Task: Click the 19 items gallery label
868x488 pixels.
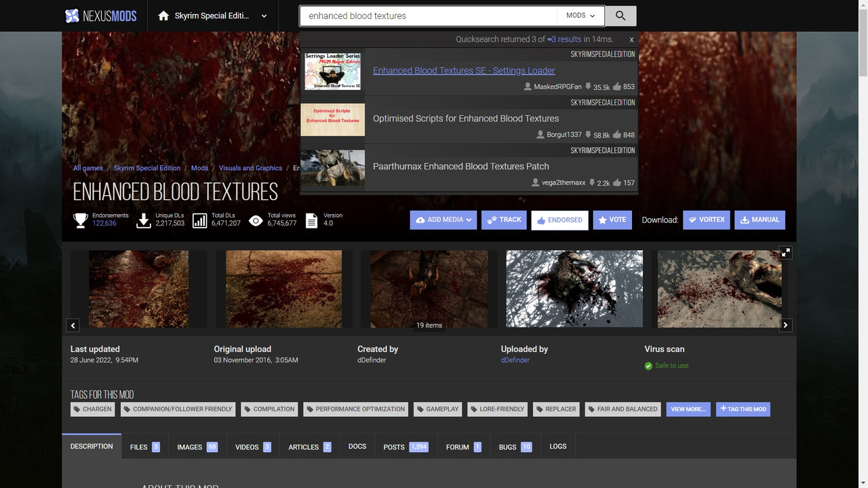Action: coord(429,325)
